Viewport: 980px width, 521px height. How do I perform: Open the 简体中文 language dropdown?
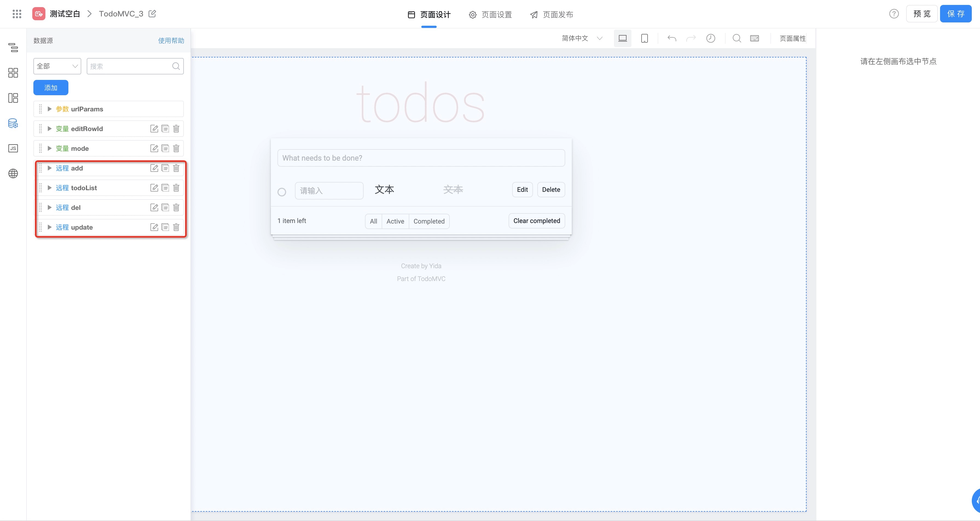(582, 38)
